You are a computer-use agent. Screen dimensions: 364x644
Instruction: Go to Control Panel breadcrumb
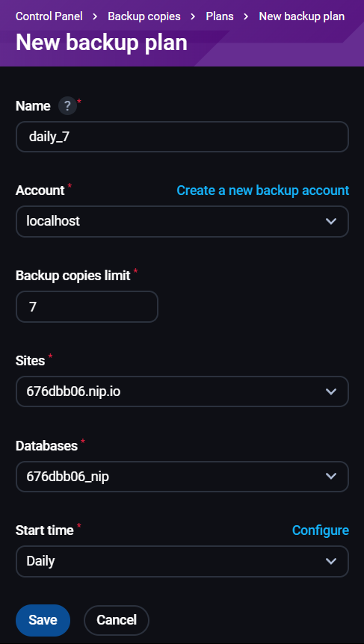click(x=49, y=16)
